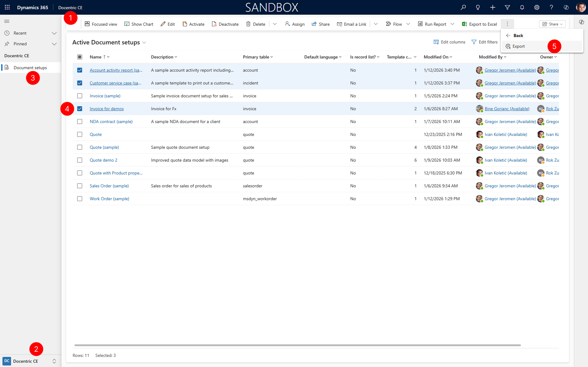Click Flow command
The height and width of the screenshot is (367, 588).
pyautogui.click(x=394, y=24)
